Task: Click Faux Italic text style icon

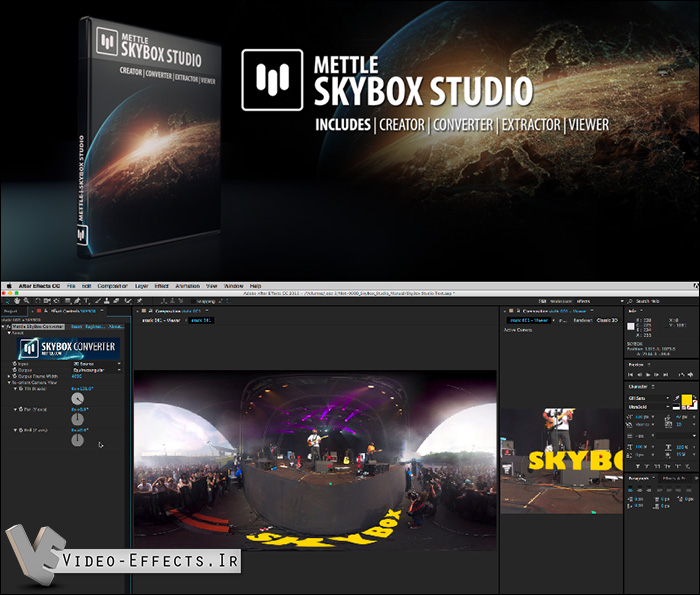Action: coord(647,466)
